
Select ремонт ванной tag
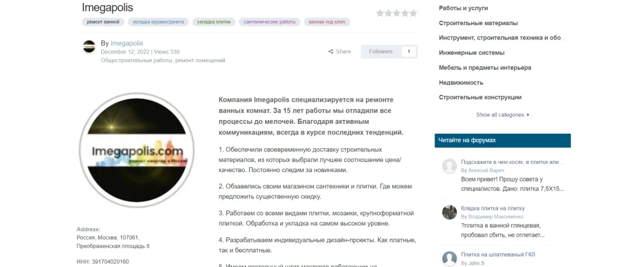click(103, 22)
